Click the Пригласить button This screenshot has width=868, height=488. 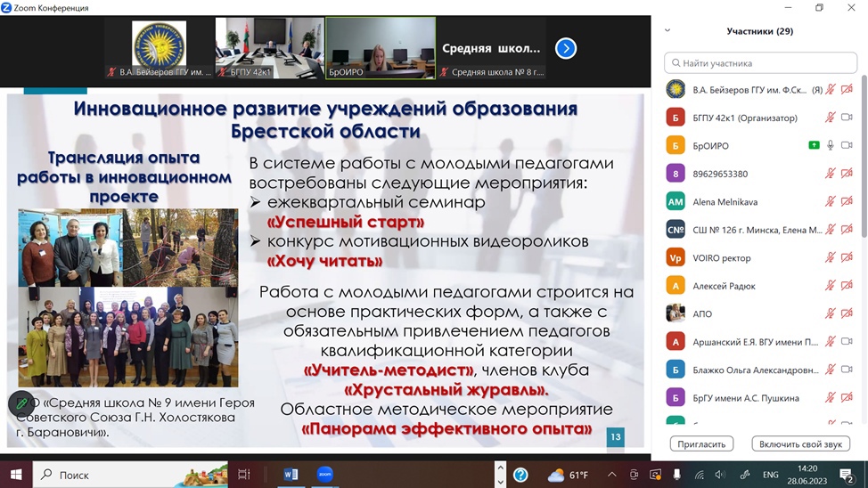701,443
